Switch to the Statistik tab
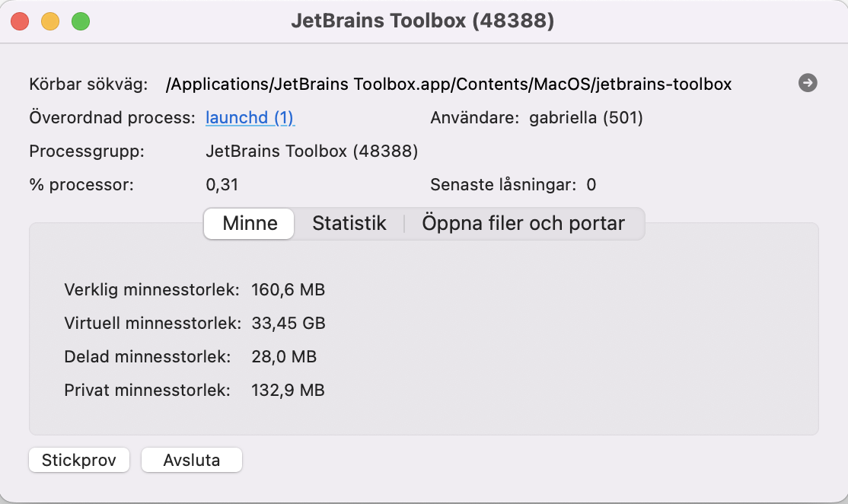 pos(349,223)
